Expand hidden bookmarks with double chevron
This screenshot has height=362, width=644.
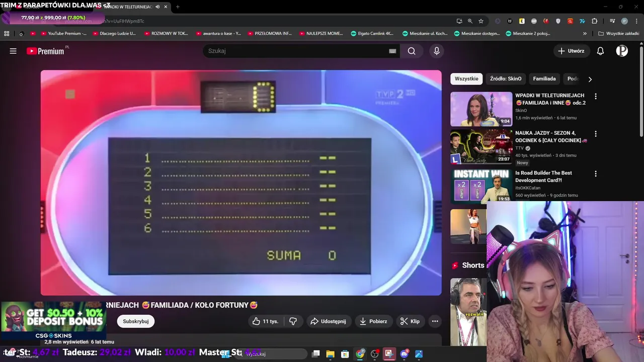(x=585, y=34)
